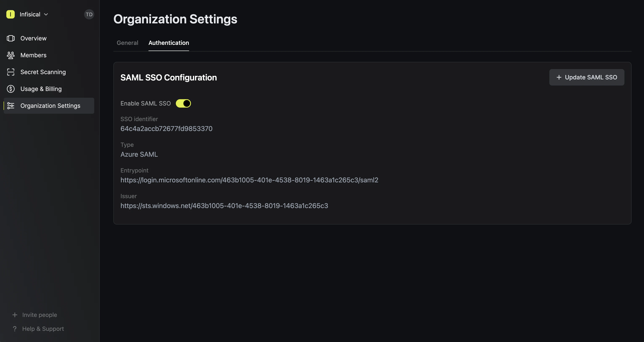Click the login.microsoftonline.com Entrypoint URL
The width and height of the screenshot is (644, 342).
pyautogui.click(x=249, y=180)
